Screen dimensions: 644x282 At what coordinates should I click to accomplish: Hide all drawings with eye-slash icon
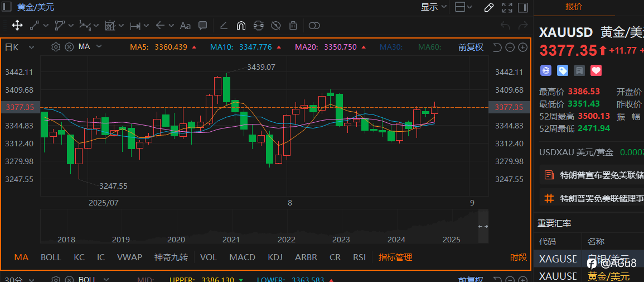point(275,26)
